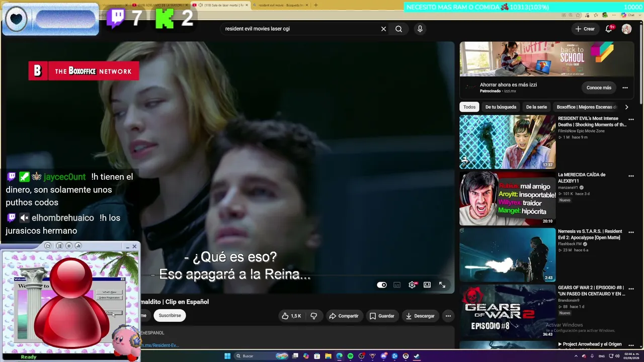Enter fullscreen in the video player
This screenshot has width=644, height=362.
(442, 285)
